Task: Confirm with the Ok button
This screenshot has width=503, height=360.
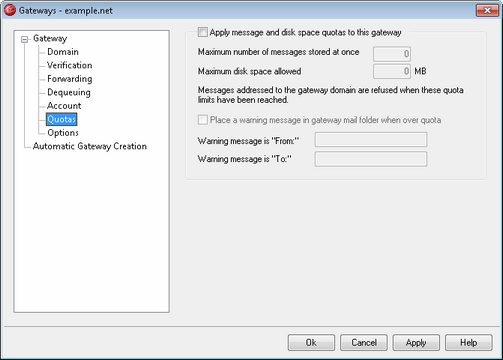Action: (311, 343)
